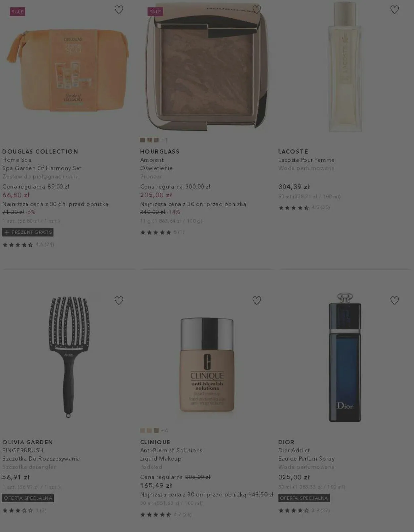Show +4 more Clinique shades
This screenshot has height=532, width=414.
tap(164, 430)
